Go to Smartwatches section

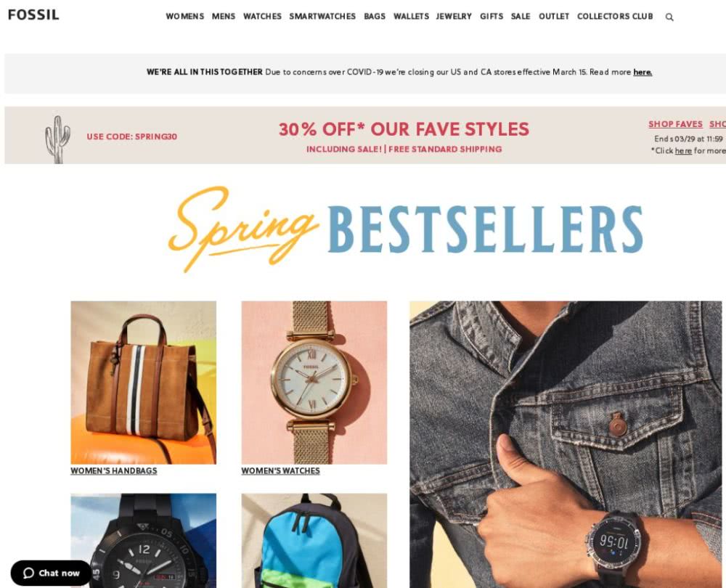[x=322, y=16]
